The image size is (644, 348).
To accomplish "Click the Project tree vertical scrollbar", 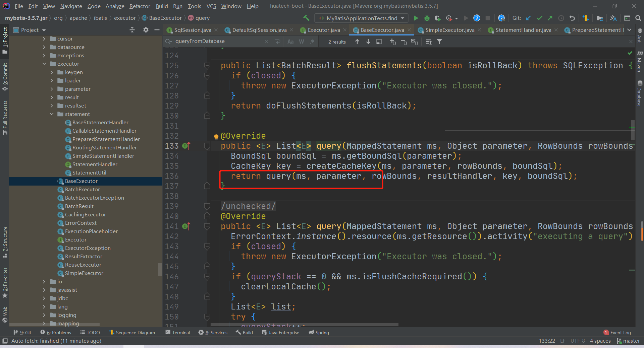I will pyautogui.click(x=160, y=269).
